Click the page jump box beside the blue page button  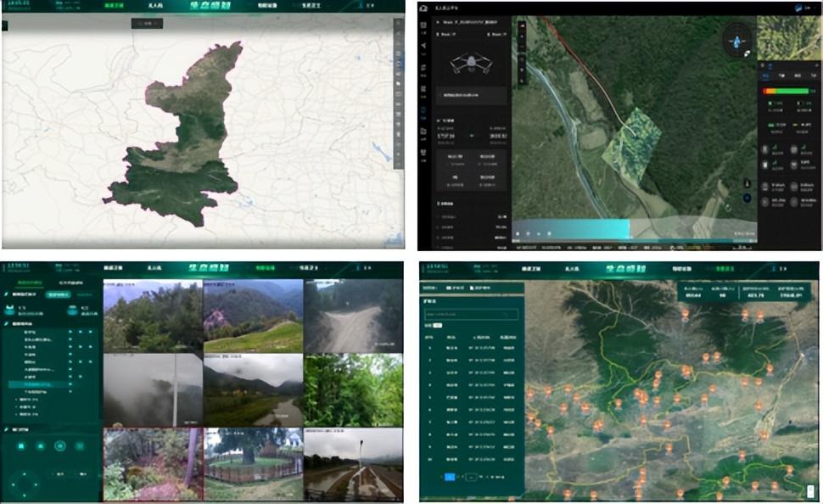472,477
